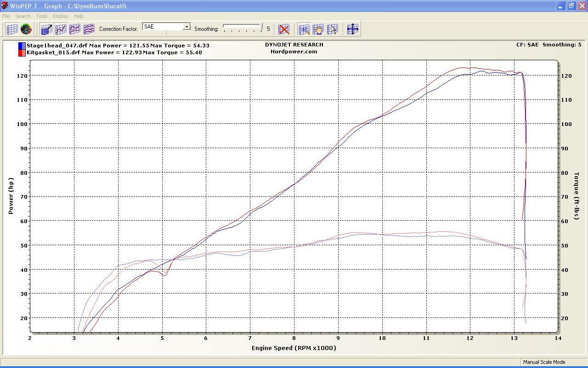Screen dimensions: 588x368
Task: Open the gauge dial icon
Action: [26, 29]
